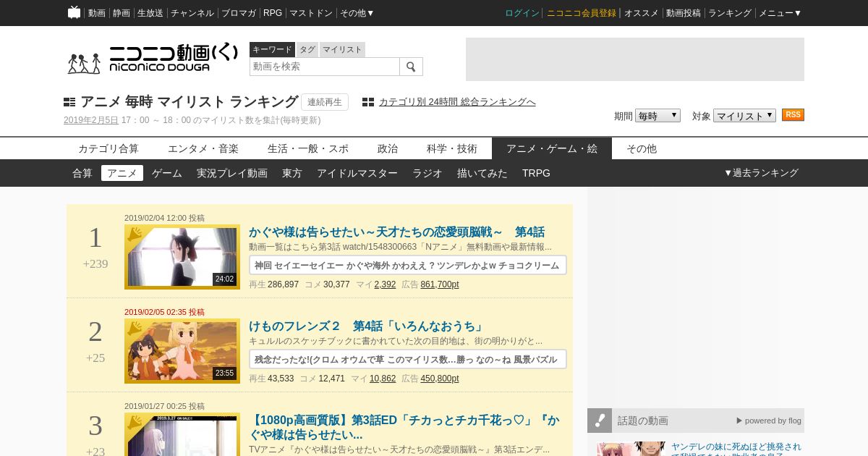
Task: Expand the メニュー▼ menu
Action: click(x=780, y=13)
